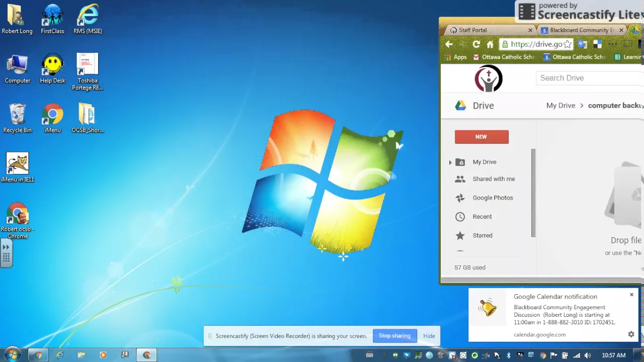Launch the iMenu in IE11 shortcut

[x=17, y=167]
